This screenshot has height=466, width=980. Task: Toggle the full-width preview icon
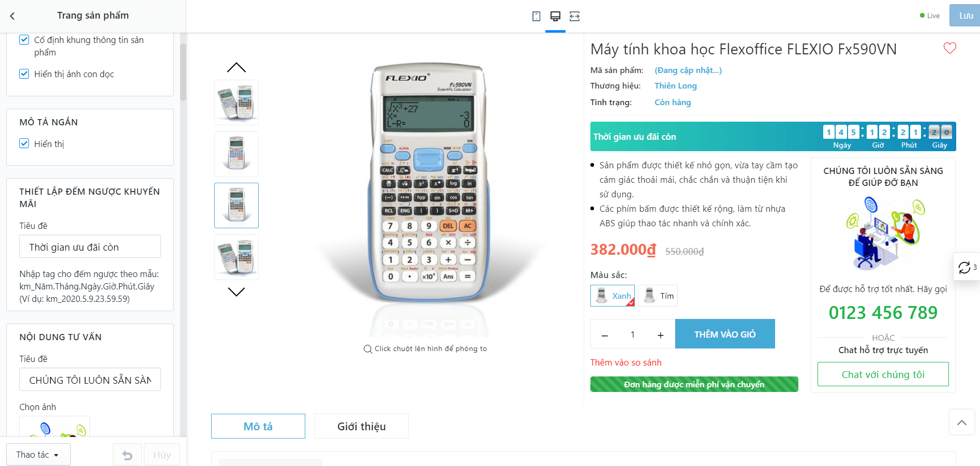[x=574, y=16]
